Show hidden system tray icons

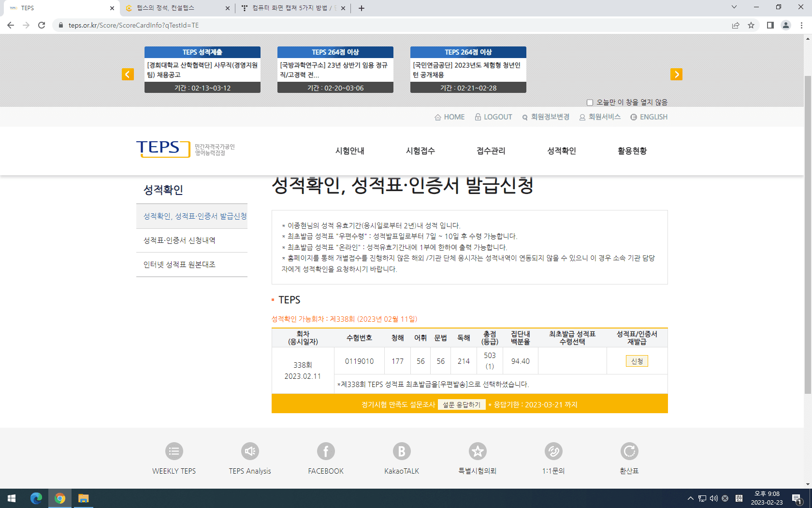point(690,498)
